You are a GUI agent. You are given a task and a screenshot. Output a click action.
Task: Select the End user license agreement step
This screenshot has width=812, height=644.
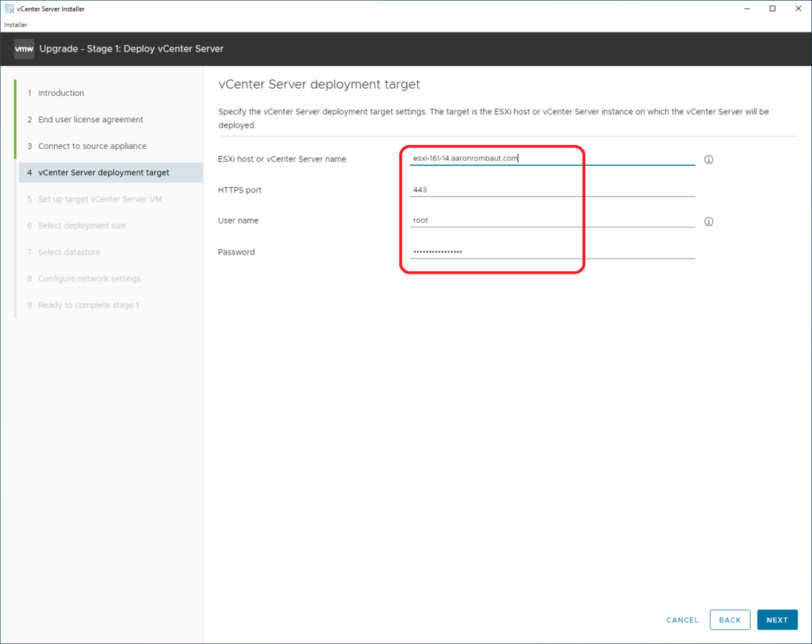pos(90,120)
